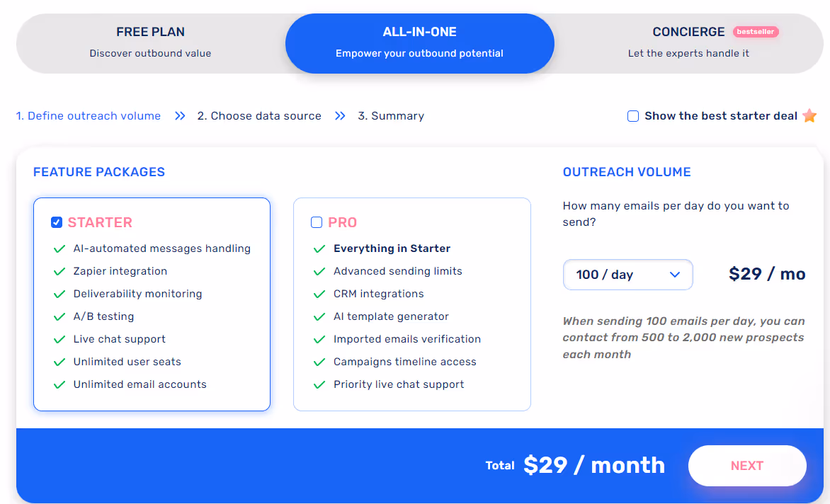The height and width of the screenshot is (504, 830).
Task: Click the checkmark beside A/B testing
Action: pos(59,316)
